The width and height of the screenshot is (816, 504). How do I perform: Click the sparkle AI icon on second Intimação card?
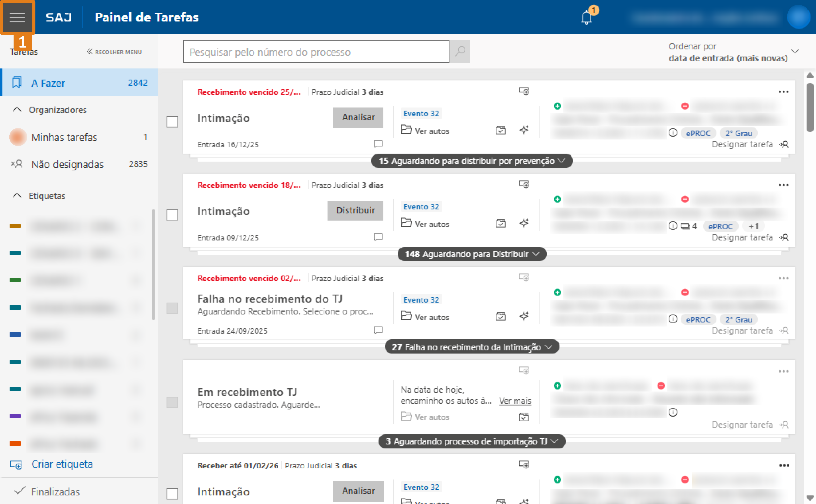pos(524,223)
